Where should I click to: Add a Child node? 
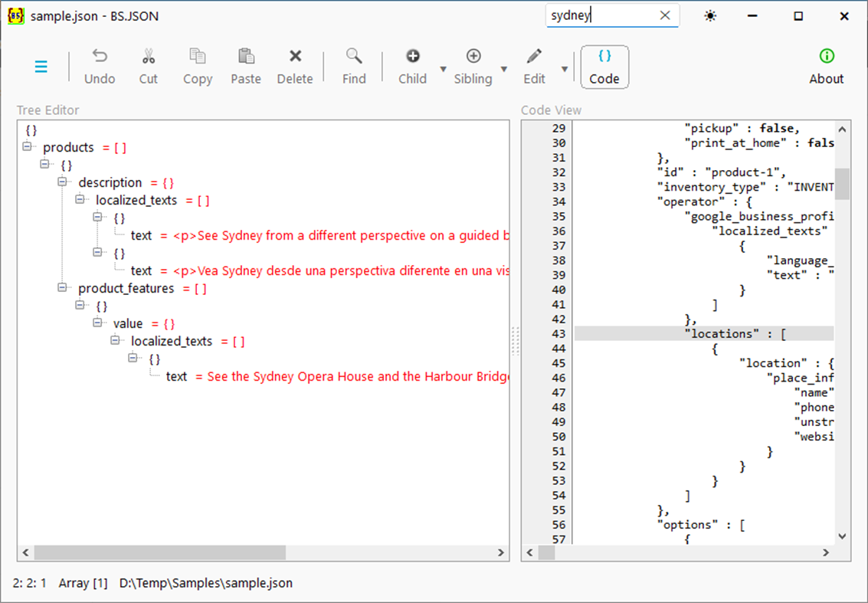[412, 67]
